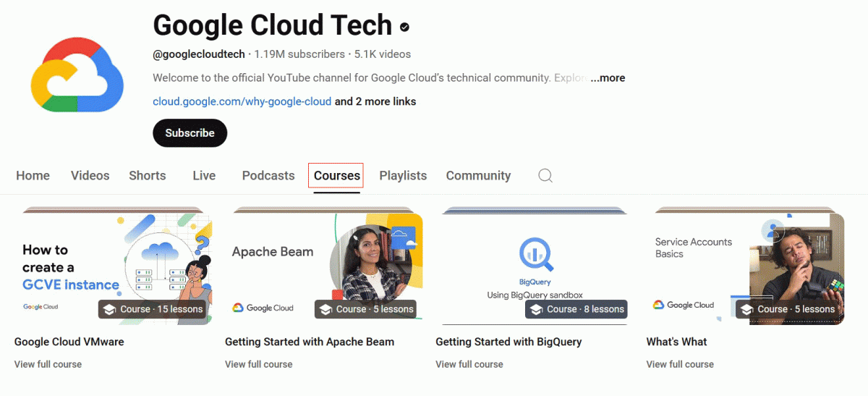Switch to the Podcasts tab
Screen dimensions: 868x396
coord(268,175)
